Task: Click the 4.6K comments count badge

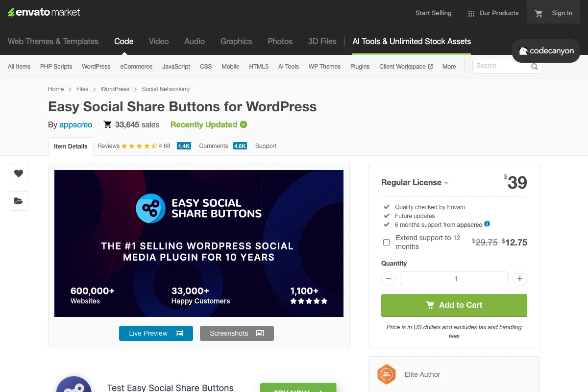Action: coord(240,146)
